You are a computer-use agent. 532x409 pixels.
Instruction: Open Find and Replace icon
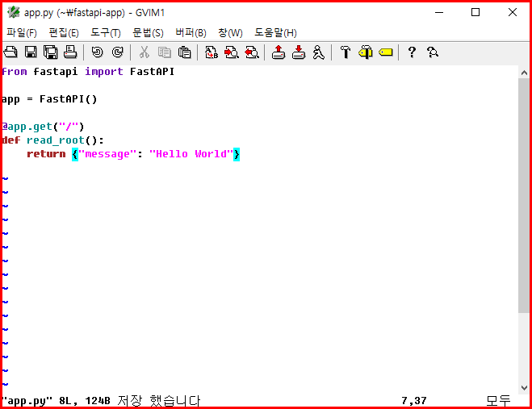212,52
